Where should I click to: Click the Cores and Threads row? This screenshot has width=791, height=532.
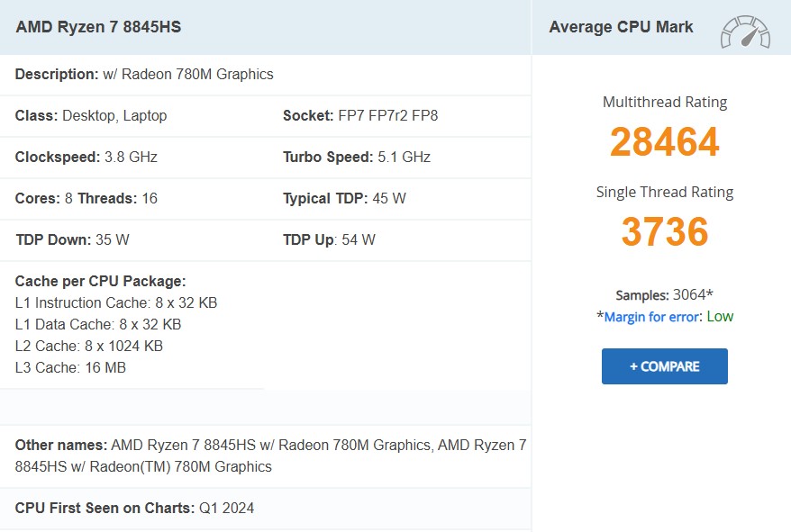(x=86, y=199)
